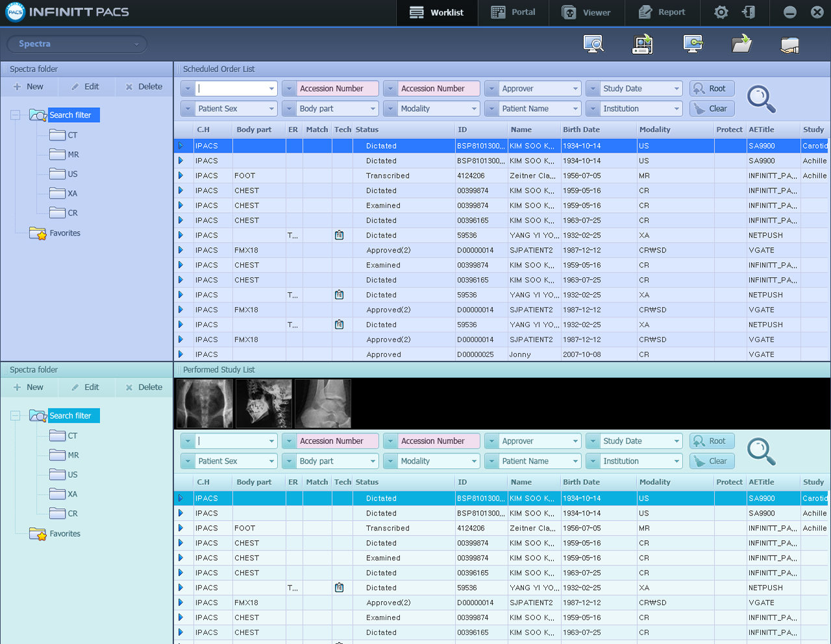Click the hand holding folder toolbar icon
Screen dimensions: 831x644
click(789, 44)
